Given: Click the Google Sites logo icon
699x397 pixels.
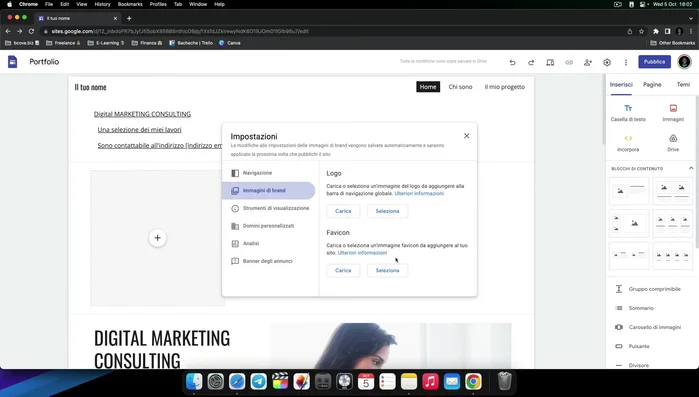Looking at the screenshot, I should [12, 62].
